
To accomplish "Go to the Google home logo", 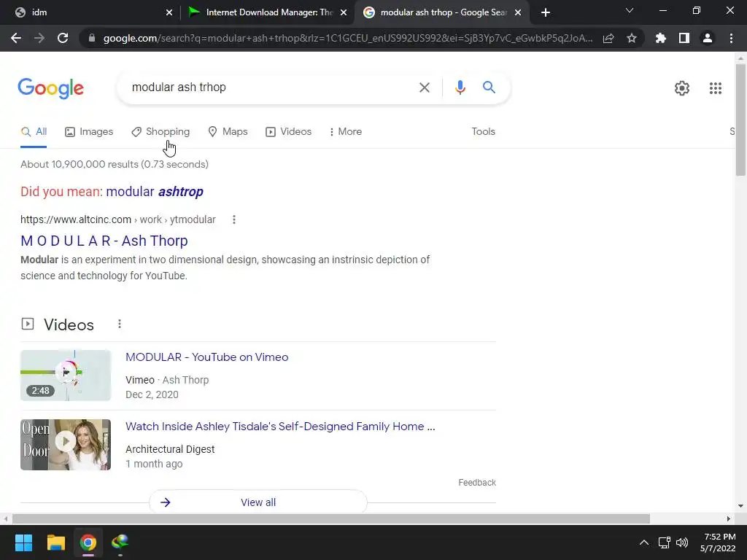I will 51,88.
